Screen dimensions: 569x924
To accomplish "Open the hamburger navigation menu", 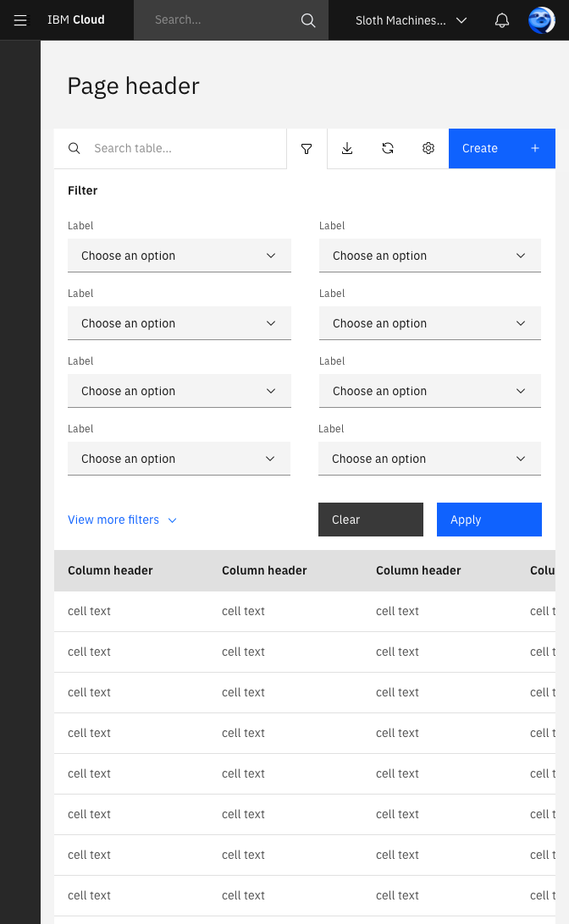I will tap(20, 20).
